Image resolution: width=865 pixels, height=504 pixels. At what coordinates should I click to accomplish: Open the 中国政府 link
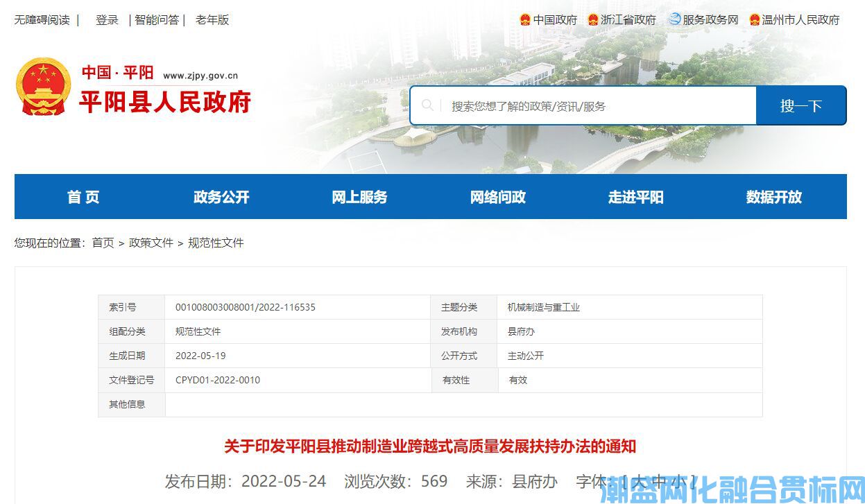[x=555, y=20]
